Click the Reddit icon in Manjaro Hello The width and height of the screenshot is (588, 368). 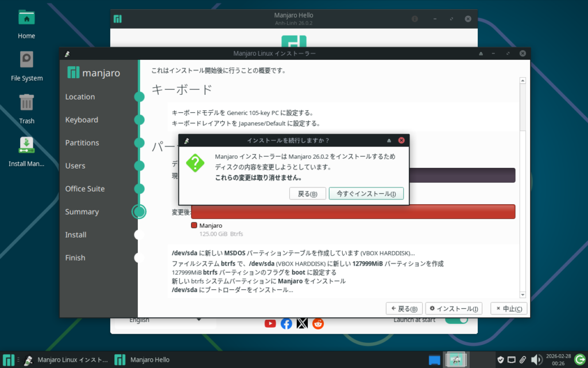coord(318,324)
